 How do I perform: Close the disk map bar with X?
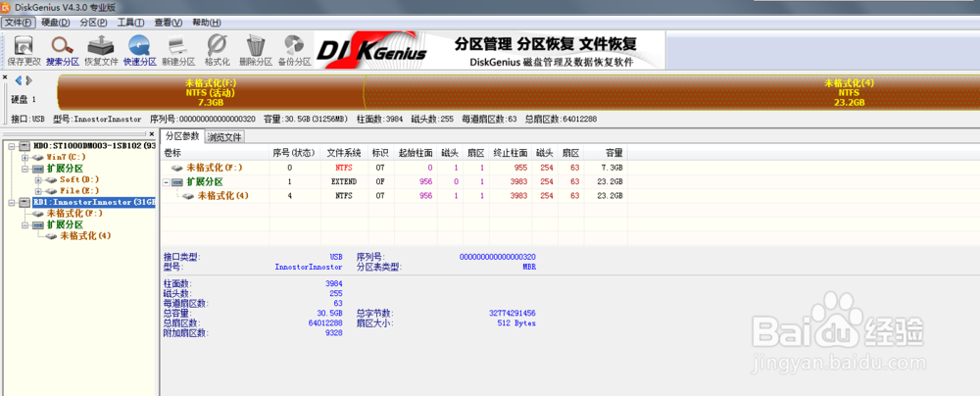pyautogui.click(x=5, y=77)
